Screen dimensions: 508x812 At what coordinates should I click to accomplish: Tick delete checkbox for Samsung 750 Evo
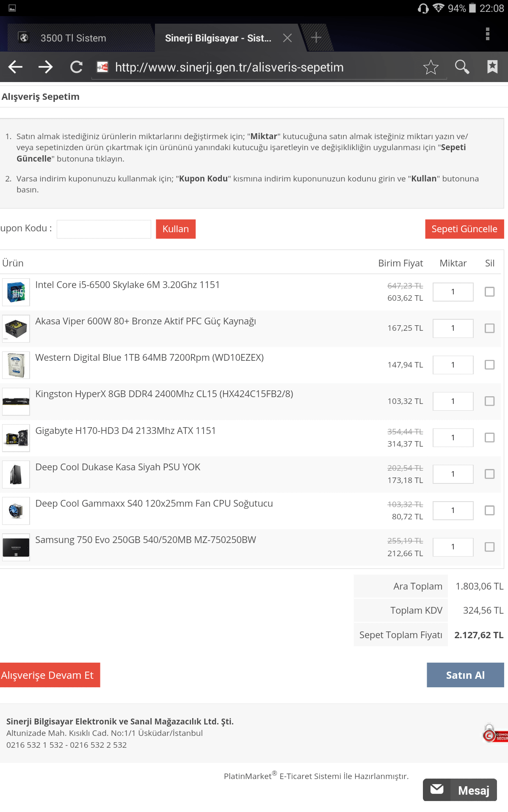tap(489, 547)
